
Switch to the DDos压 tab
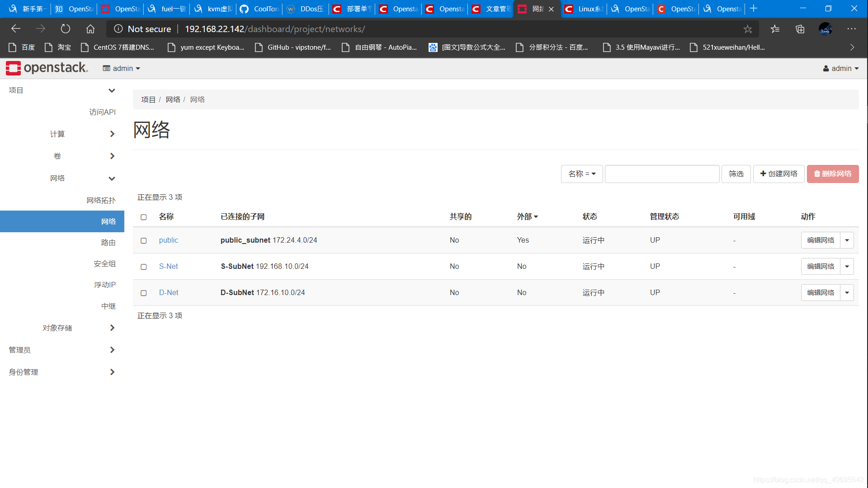pyautogui.click(x=306, y=9)
